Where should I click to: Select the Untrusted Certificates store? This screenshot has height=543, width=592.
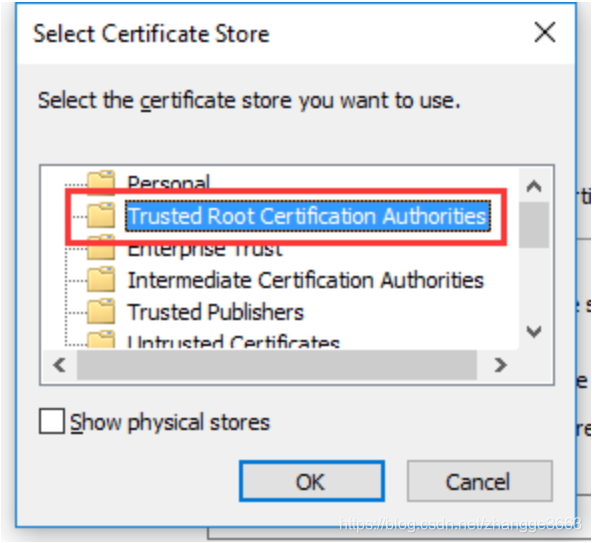pos(233,342)
